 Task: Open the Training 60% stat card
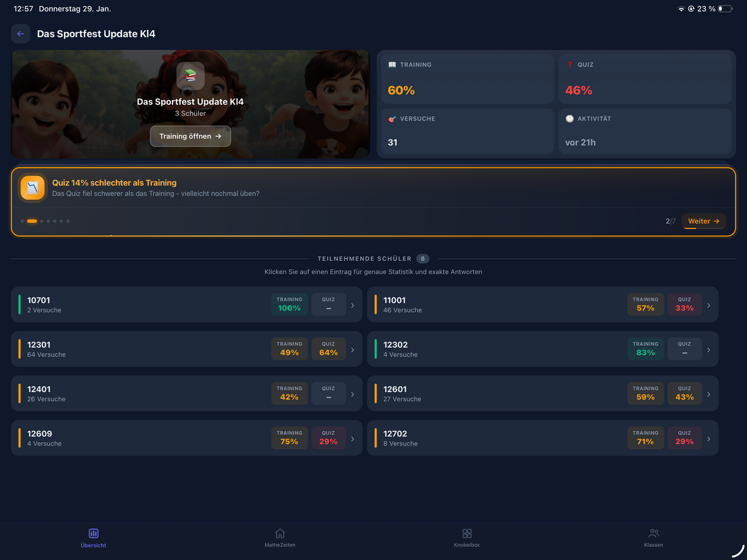coord(467,79)
